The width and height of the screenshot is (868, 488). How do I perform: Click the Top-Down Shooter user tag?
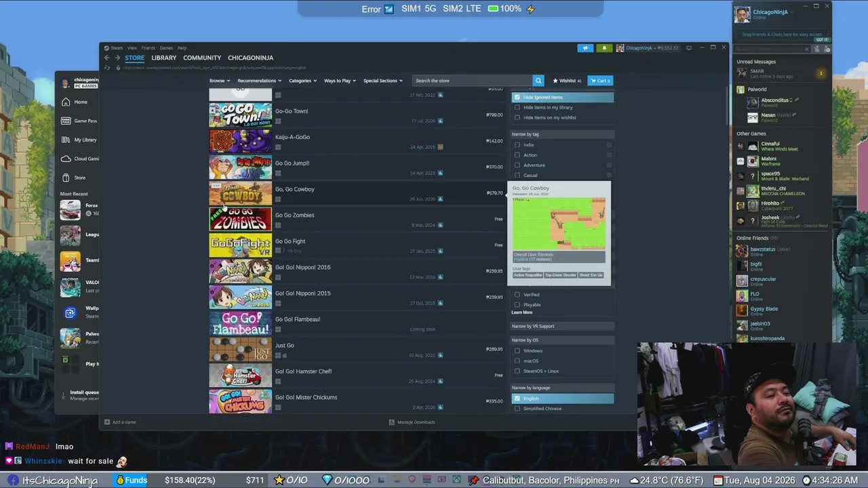(561, 275)
